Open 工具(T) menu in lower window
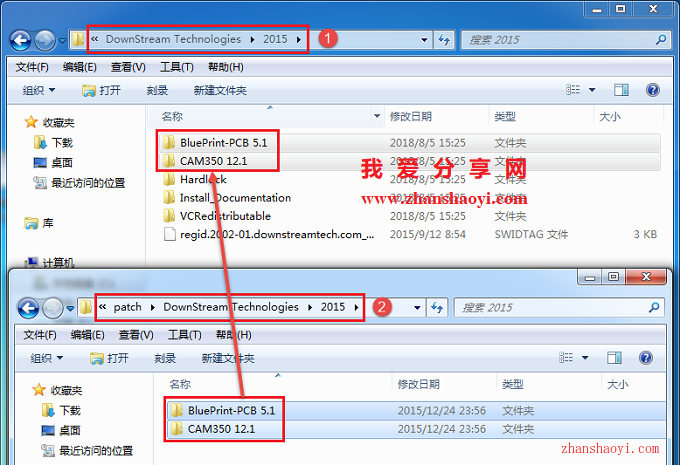Viewport: 680px width, 465px height. (184, 335)
